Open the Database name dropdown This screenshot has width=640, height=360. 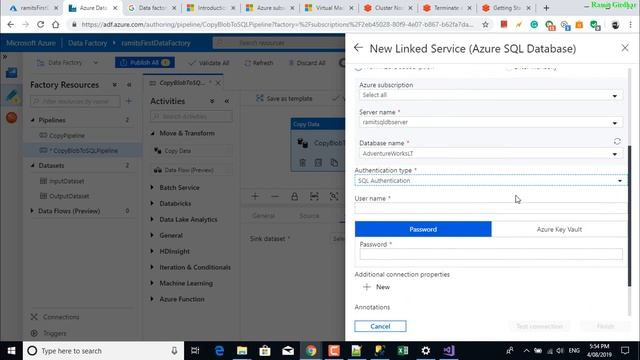tap(491, 154)
